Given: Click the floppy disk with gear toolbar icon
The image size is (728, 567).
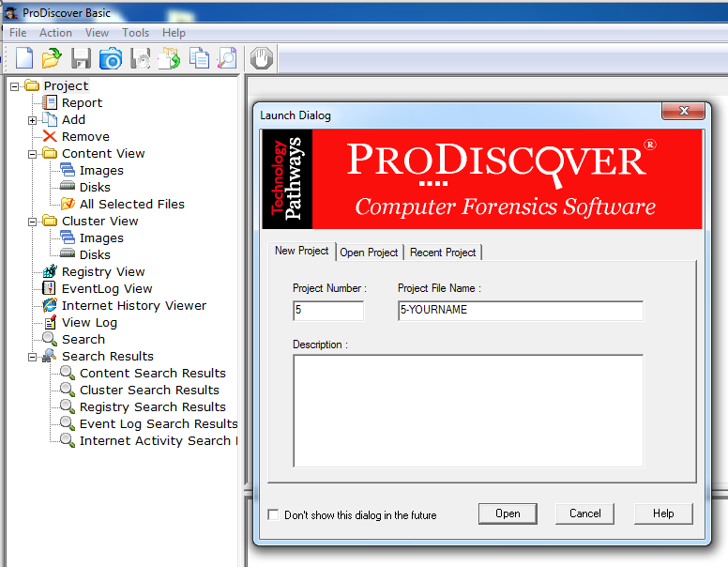Looking at the screenshot, I should 140,58.
